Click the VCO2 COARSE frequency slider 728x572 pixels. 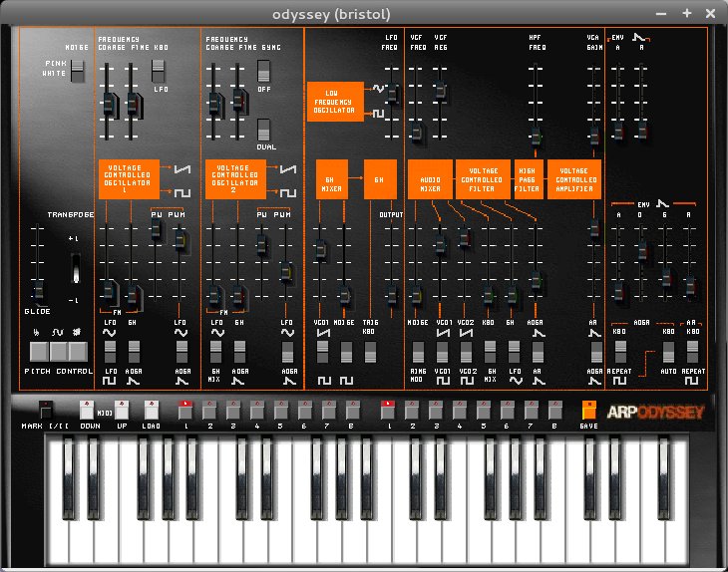coord(213,103)
